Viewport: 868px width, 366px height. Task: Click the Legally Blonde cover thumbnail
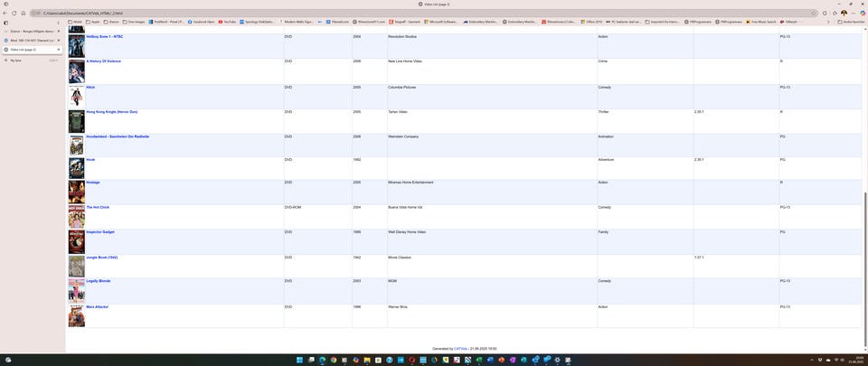pyautogui.click(x=76, y=291)
